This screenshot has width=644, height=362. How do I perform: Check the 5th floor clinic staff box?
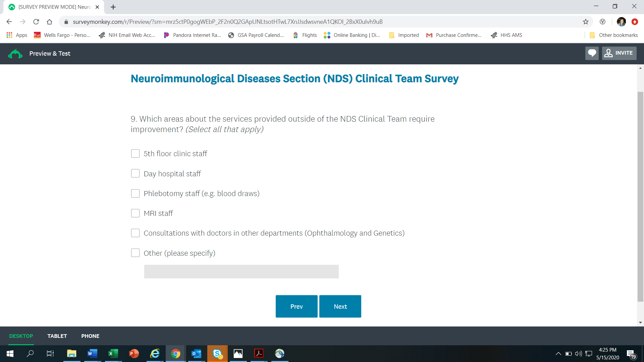[135, 154]
